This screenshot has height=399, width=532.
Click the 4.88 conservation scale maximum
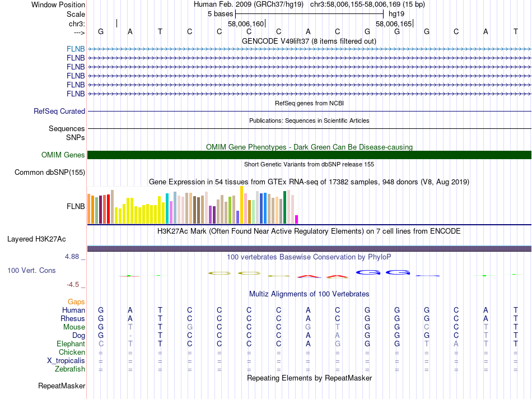[72, 256]
